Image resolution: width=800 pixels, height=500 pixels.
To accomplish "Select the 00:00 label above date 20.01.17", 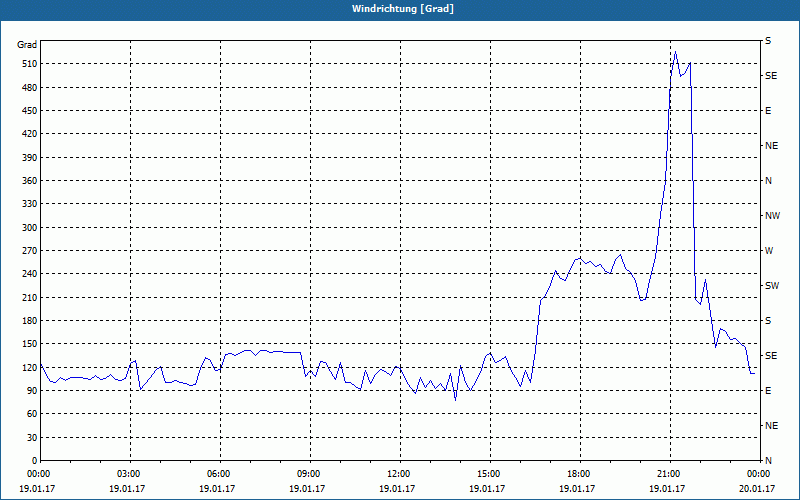I will pos(759,474).
